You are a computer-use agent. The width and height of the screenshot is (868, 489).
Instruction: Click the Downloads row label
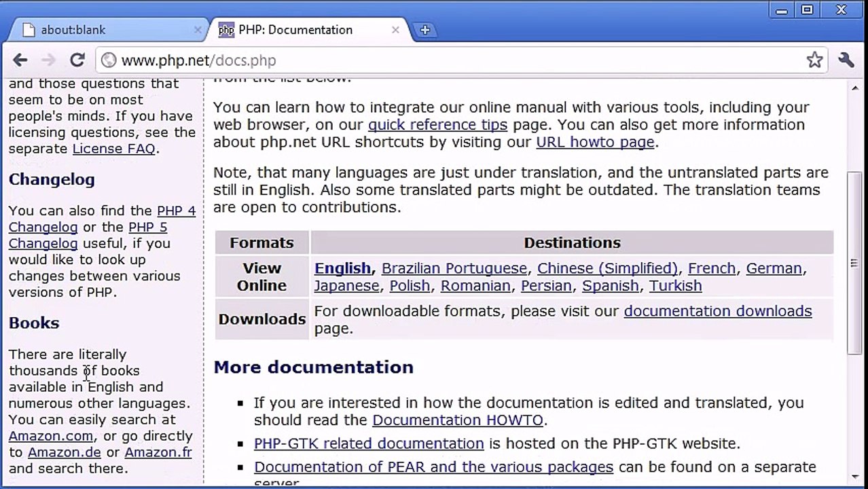tap(262, 319)
